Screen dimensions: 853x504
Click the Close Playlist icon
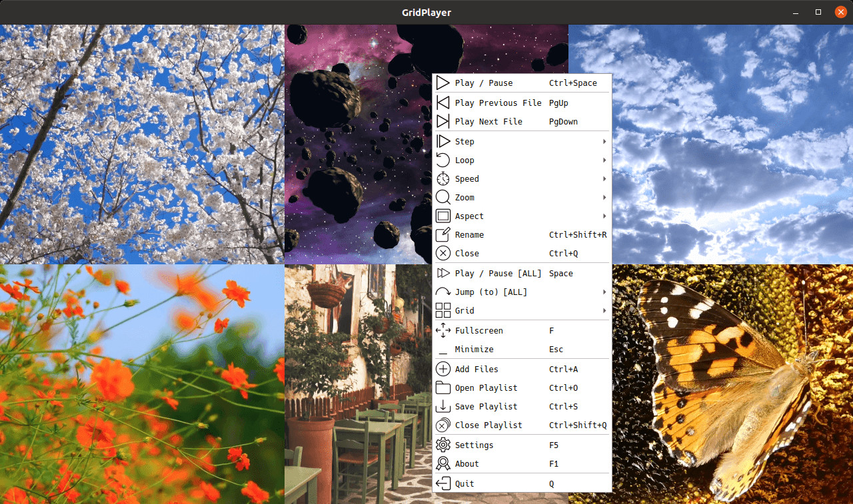pos(443,425)
